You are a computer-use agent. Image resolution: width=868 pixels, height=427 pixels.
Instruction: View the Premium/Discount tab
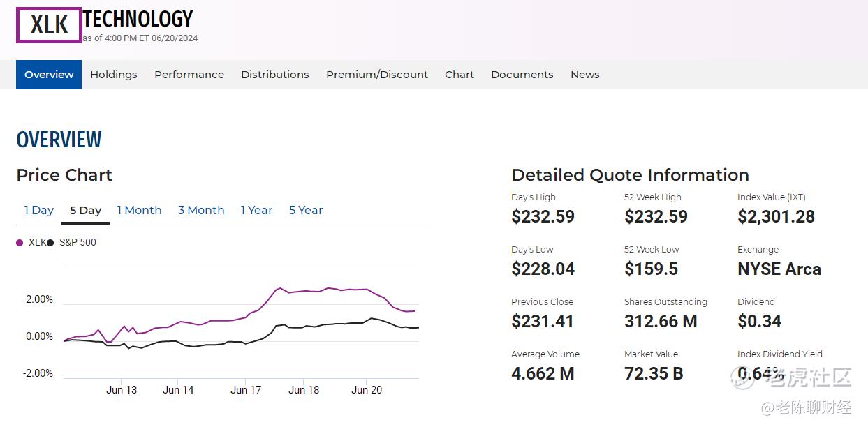click(377, 75)
